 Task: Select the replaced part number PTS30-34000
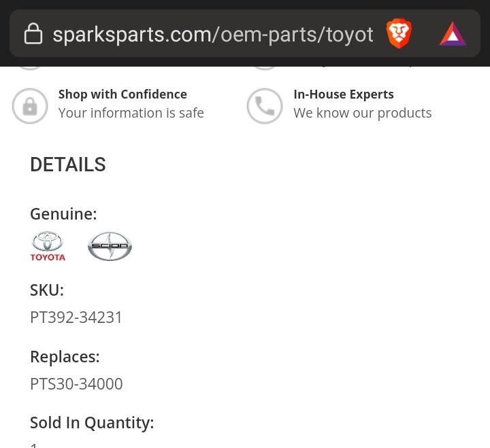76,384
